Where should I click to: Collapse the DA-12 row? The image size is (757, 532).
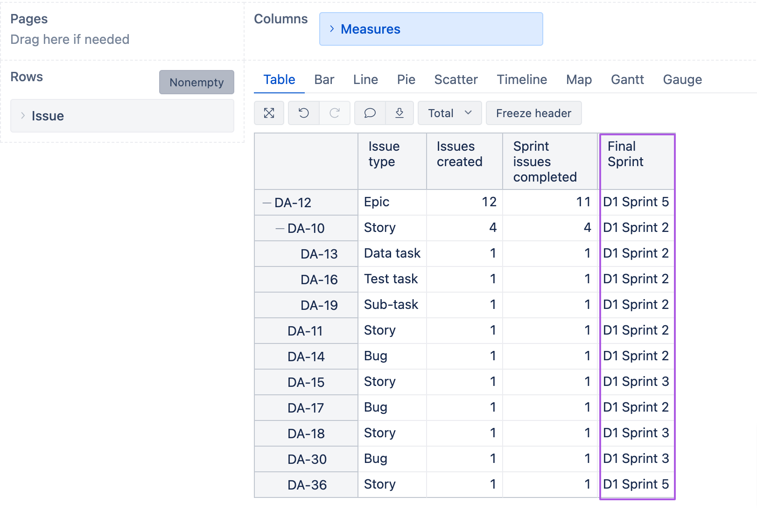(267, 203)
